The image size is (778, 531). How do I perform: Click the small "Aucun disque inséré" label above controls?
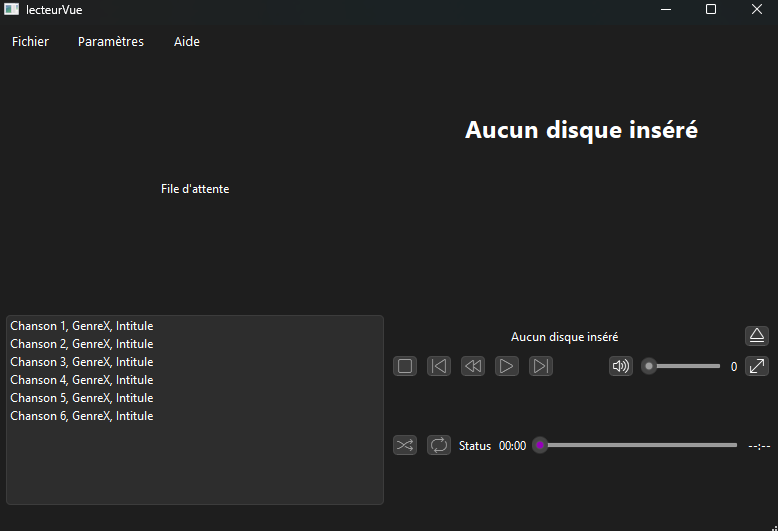point(565,337)
